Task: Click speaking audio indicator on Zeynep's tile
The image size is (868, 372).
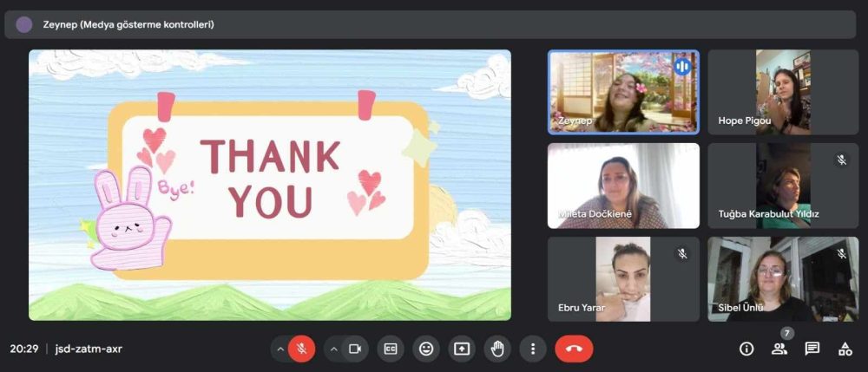Action: 682,67
